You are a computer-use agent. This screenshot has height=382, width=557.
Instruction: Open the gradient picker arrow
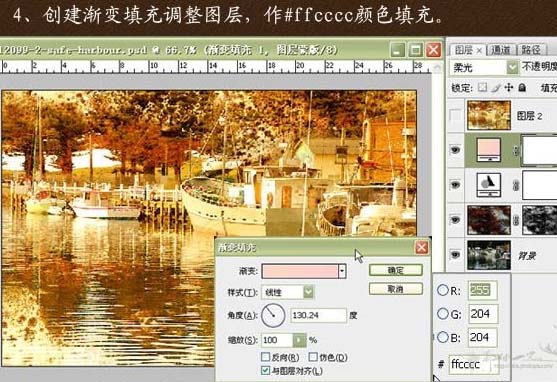pyautogui.click(x=342, y=271)
